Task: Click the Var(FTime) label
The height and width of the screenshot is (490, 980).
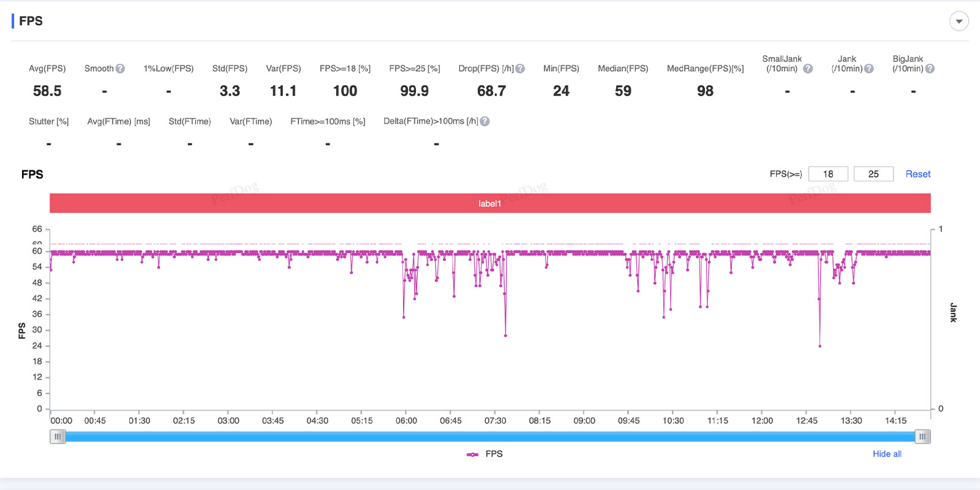Action: click(251, 121)
